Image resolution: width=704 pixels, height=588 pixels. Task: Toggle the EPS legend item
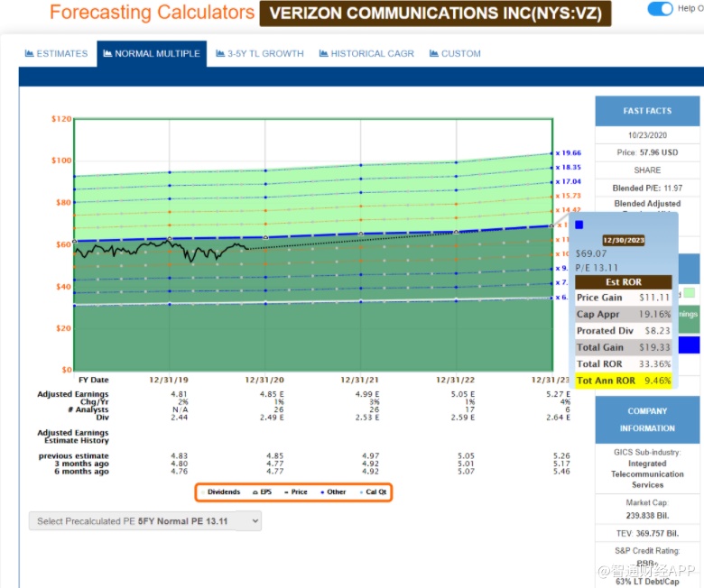pyautogui.click(x=263, y=492)
